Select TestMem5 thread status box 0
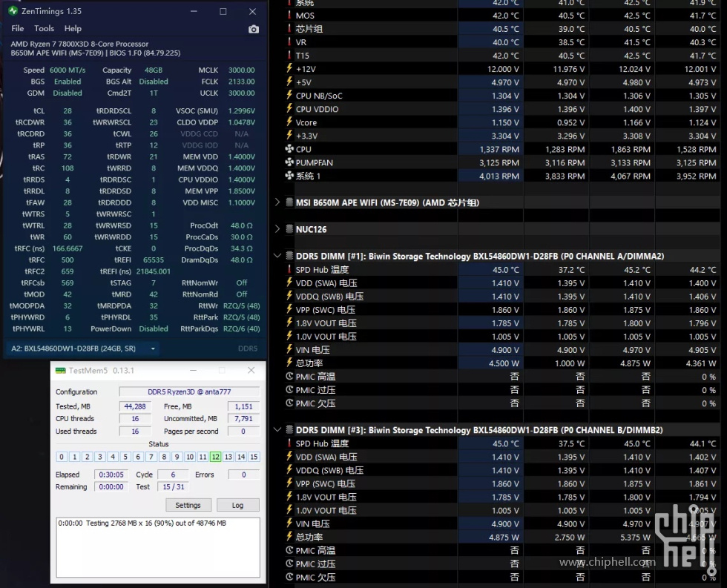This screenshot has height=588, width=727. point(61,457)
